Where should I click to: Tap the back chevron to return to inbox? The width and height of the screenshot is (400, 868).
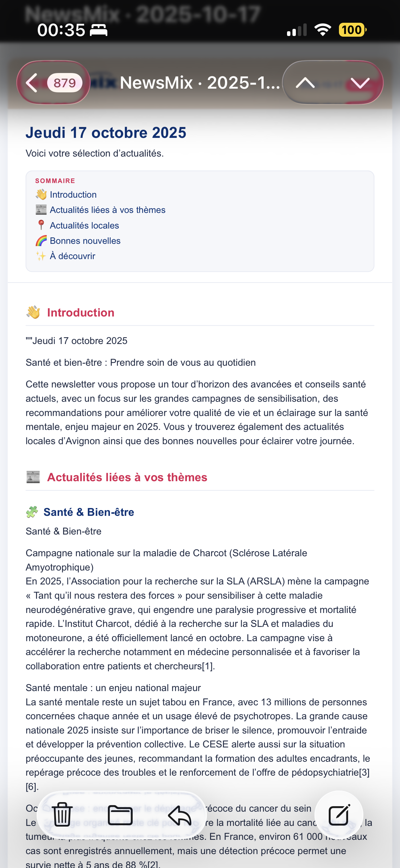(x=32, y=83)
